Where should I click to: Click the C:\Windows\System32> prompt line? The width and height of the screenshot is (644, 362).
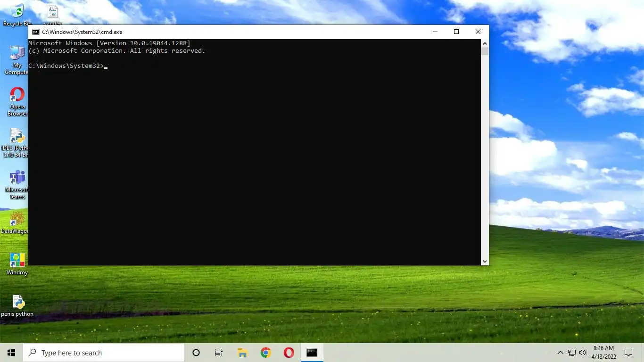click(x=68, y=66)
